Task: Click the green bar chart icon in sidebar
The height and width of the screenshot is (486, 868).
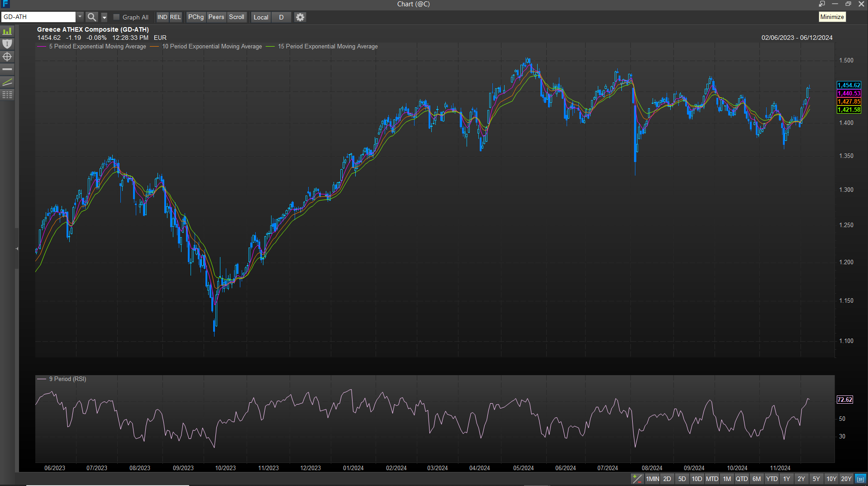Action: coord(7,31)
